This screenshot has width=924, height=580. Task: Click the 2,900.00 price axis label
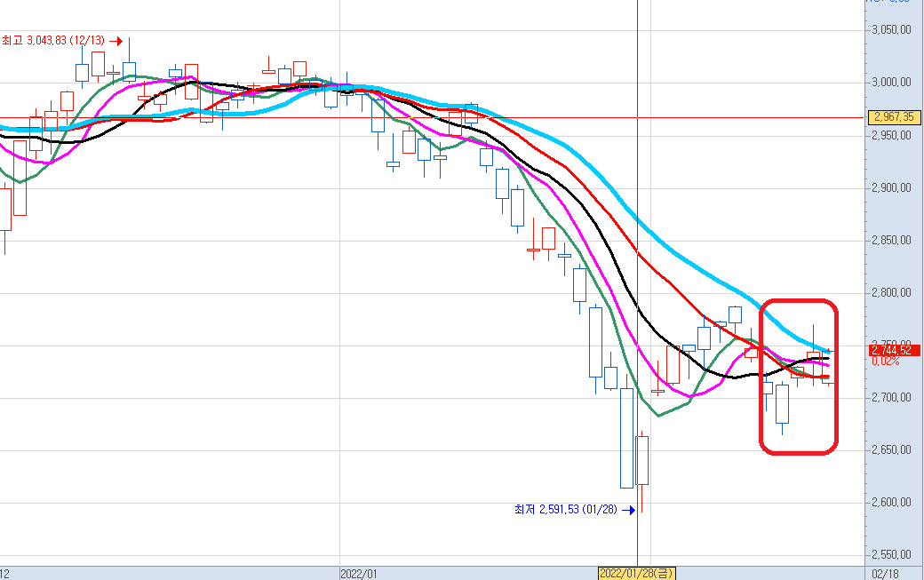(x=892, y=187)
